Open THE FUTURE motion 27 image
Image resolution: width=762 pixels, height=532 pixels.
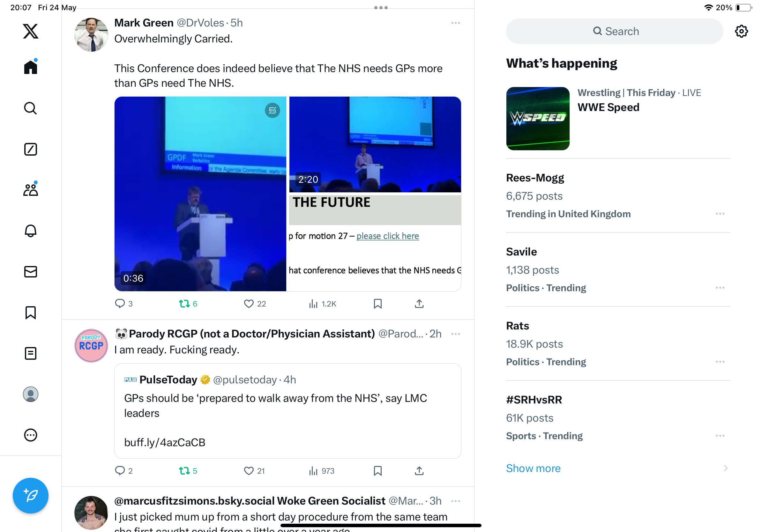coord(375,243)
